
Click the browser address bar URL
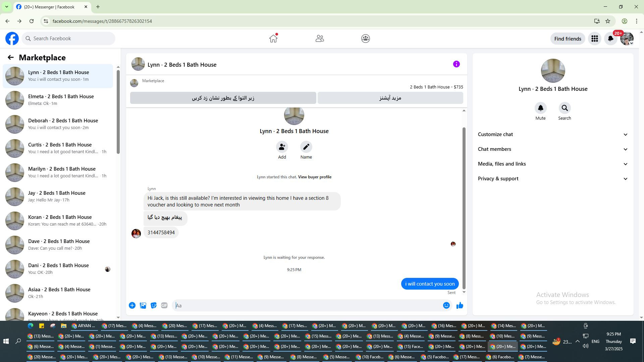102,21
